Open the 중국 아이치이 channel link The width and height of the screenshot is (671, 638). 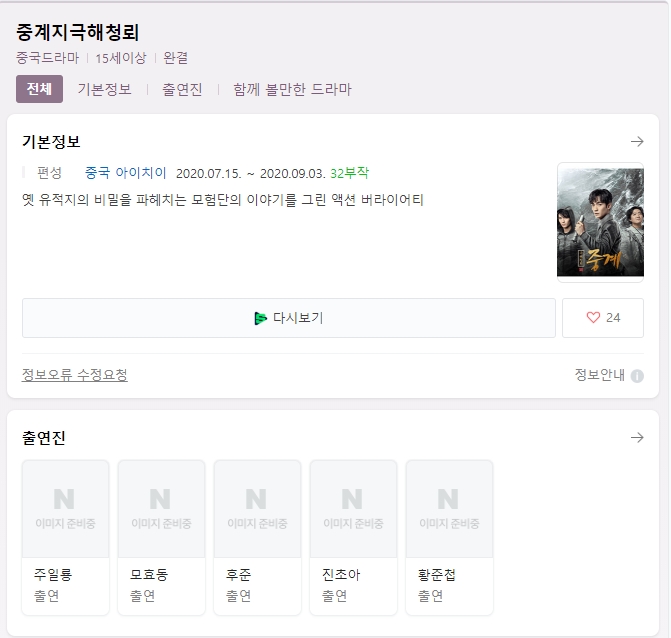[x=126, y=172]
